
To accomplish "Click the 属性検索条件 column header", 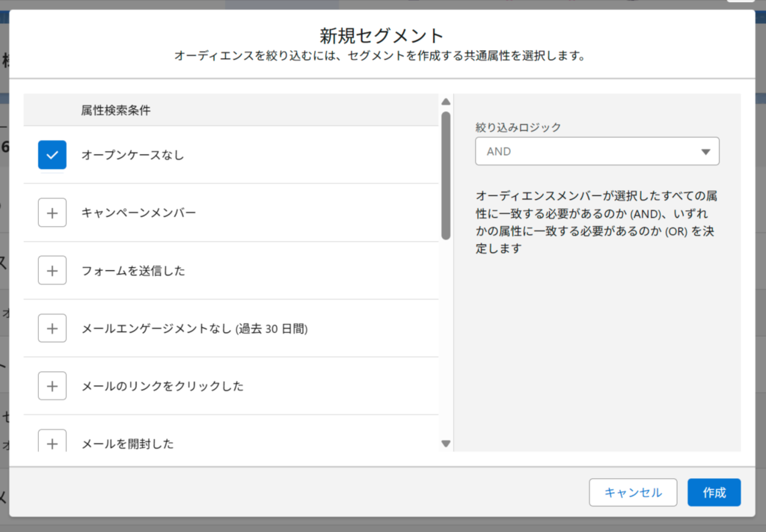I will [116, 111].
